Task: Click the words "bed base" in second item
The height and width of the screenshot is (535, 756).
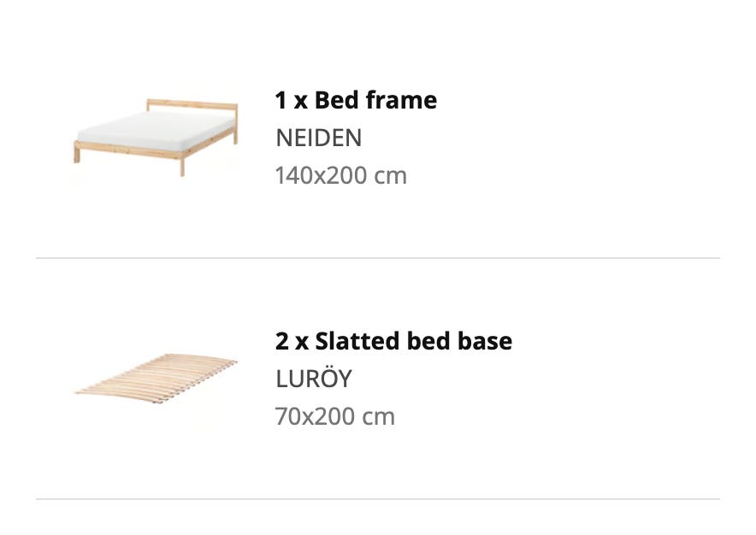Action: tap(459, 341)
